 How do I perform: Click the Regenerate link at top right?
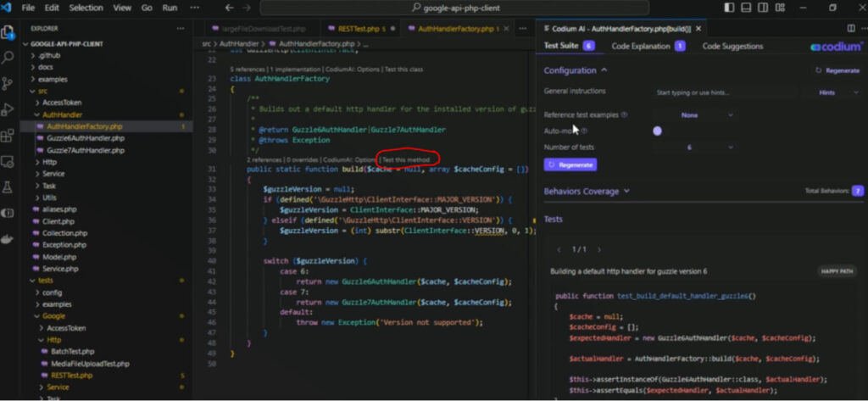pos(837,71)
